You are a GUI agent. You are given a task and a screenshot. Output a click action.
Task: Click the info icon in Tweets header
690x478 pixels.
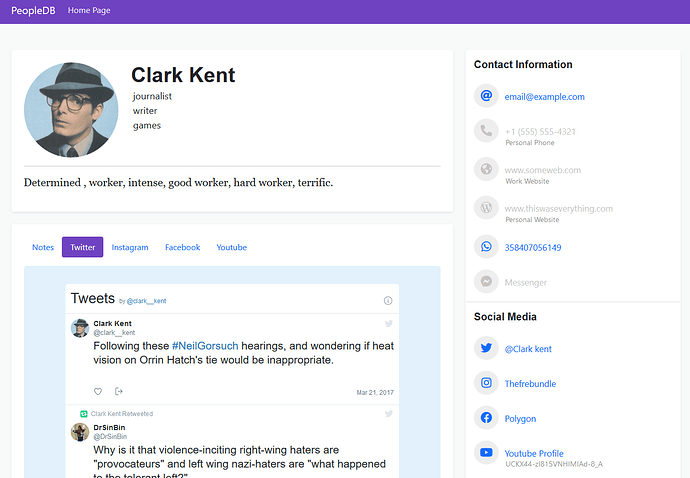(388, 301)
